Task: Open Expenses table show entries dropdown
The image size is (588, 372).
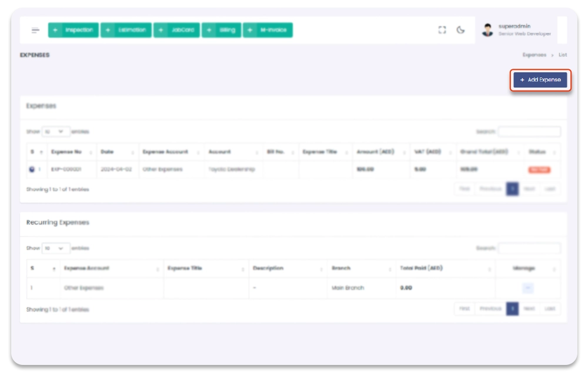Action: coord(56,132)
